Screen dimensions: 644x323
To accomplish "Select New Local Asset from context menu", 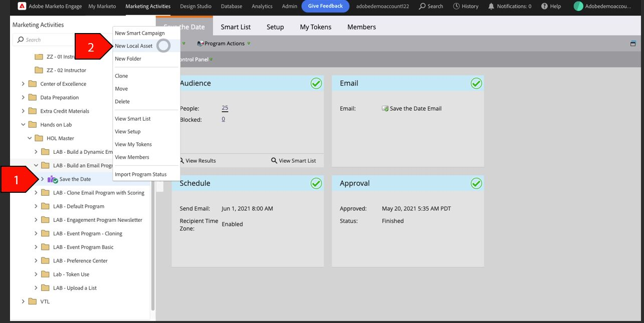I will (x=134, y=46).
